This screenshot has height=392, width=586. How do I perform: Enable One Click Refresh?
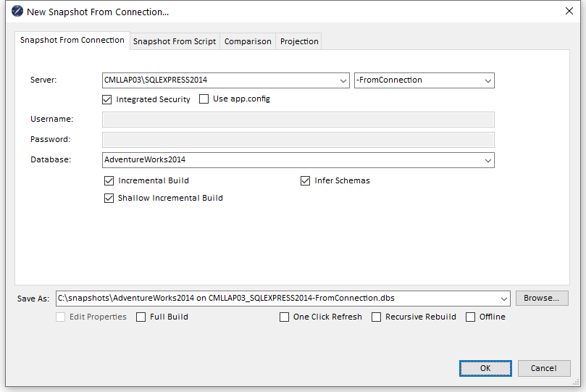pos(284,317)
